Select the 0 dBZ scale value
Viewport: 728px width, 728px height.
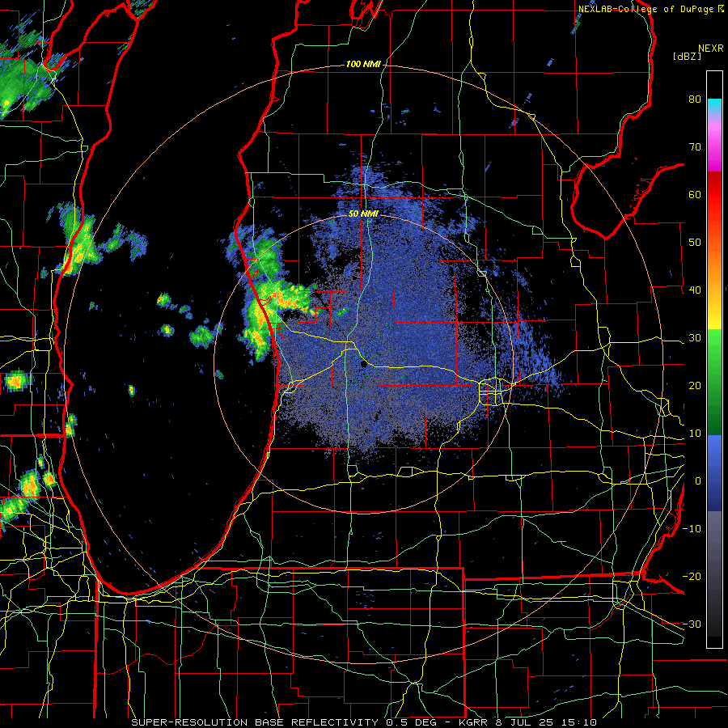(x=698, y=481)
